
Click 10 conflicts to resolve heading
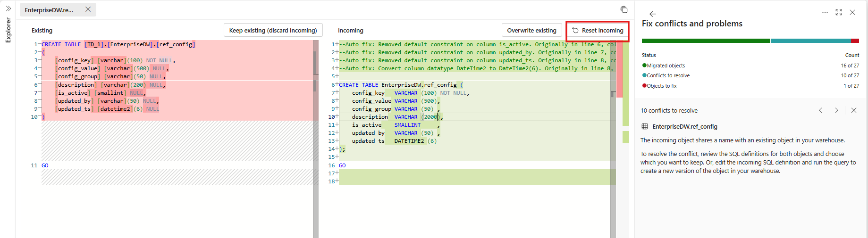point(669,110)
